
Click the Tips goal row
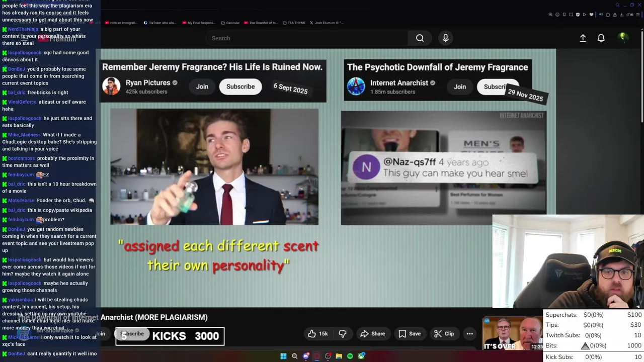pos(594,325)
